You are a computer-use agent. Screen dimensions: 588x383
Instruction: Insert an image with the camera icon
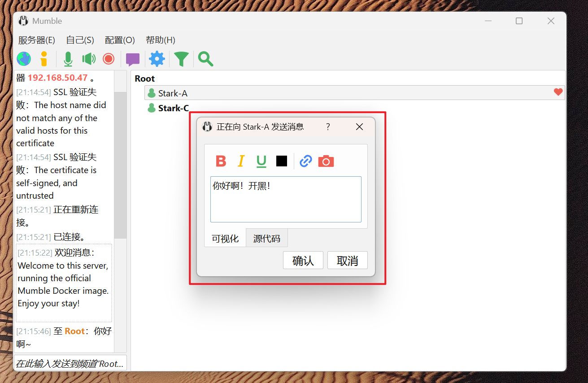point(326,161)
